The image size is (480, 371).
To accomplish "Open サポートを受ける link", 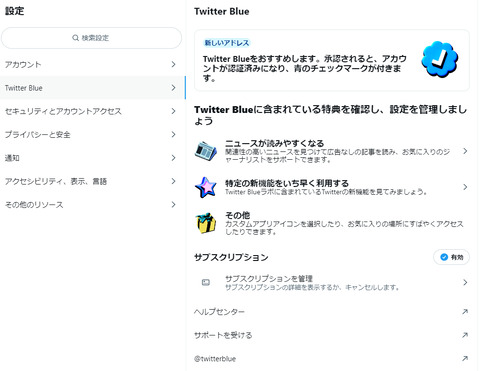I will coord(332,335).
